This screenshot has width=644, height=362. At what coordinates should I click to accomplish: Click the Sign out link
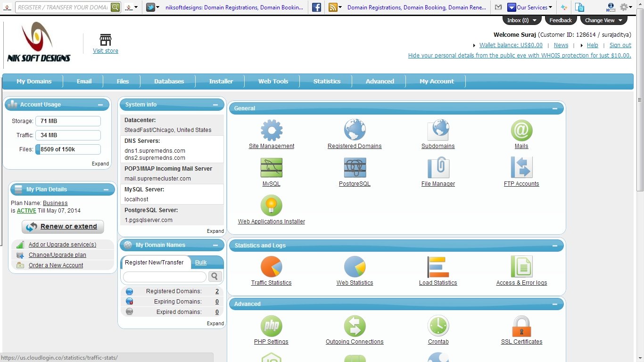pyautogui.click(x=620, y=45)
